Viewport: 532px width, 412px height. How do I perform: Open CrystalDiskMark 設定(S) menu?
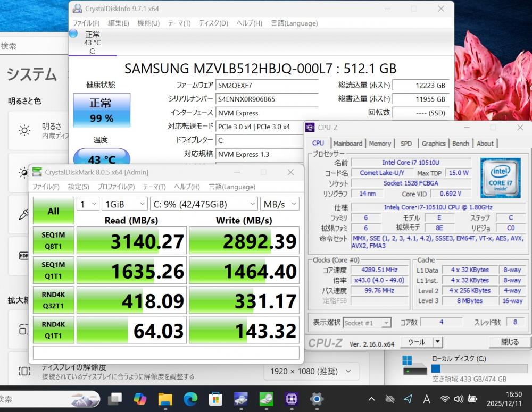pos(78,187)
